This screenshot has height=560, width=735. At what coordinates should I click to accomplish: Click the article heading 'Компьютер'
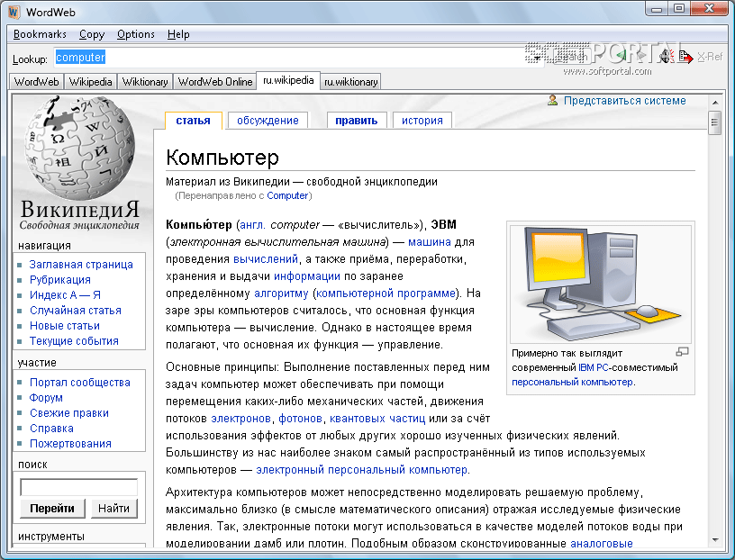222,158
